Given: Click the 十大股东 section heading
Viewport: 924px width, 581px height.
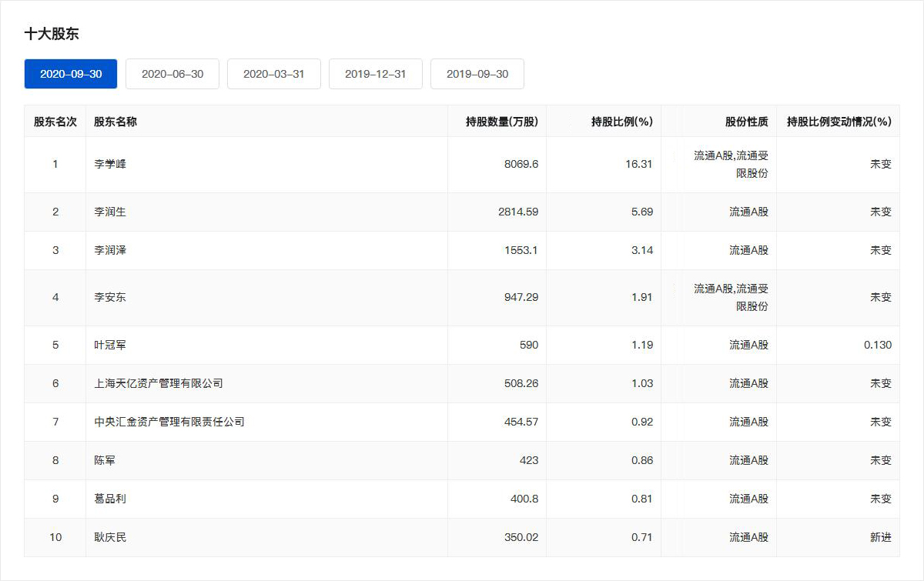Looking at the screenshot, I should coord(52,34).
